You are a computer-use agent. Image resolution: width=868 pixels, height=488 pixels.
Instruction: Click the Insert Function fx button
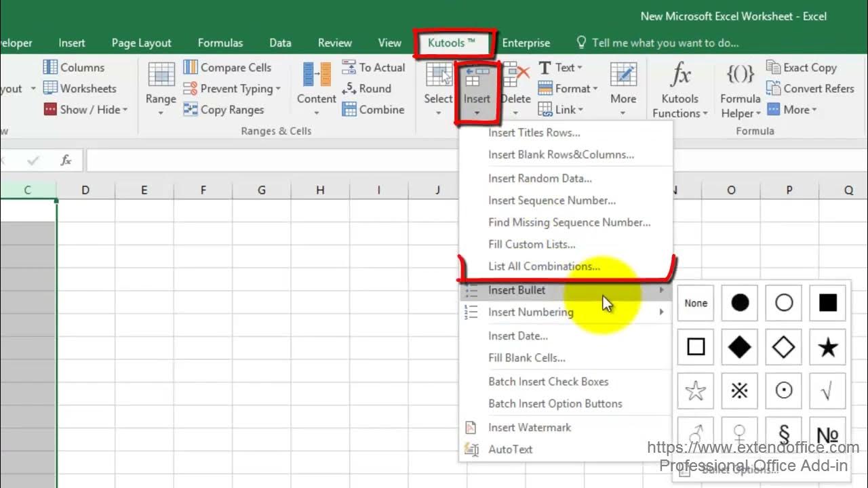point(66,161)
